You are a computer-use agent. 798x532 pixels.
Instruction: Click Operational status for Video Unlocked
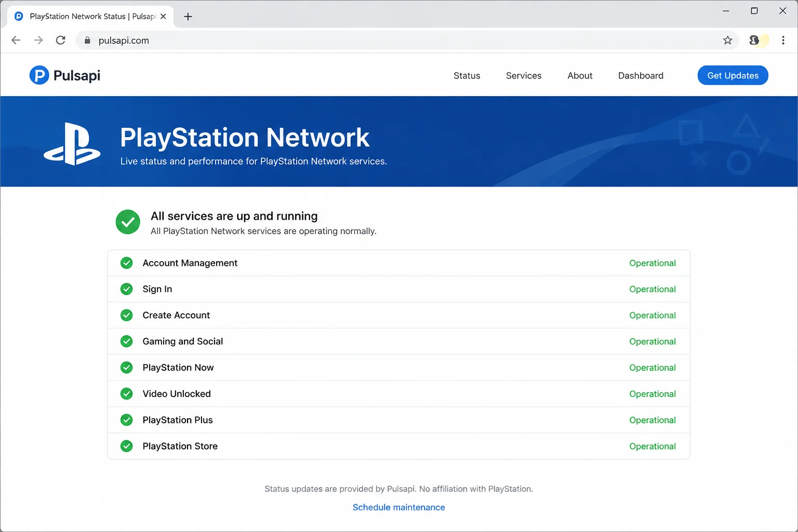pyautogui.click(x=652, y=394)
